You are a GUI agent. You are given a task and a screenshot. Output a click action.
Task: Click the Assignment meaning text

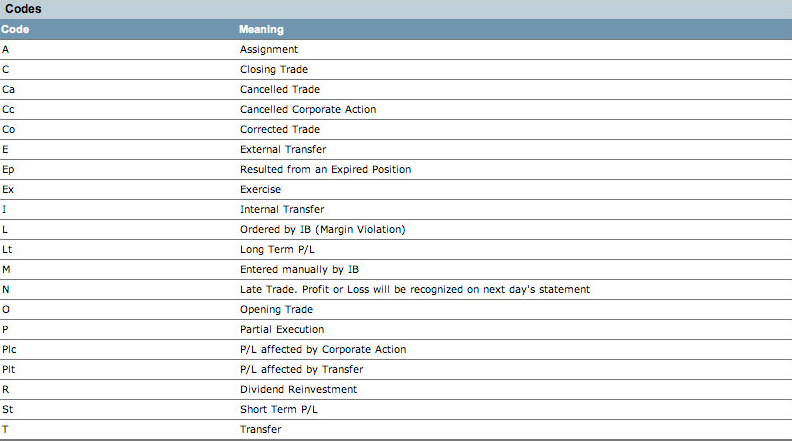269,50
